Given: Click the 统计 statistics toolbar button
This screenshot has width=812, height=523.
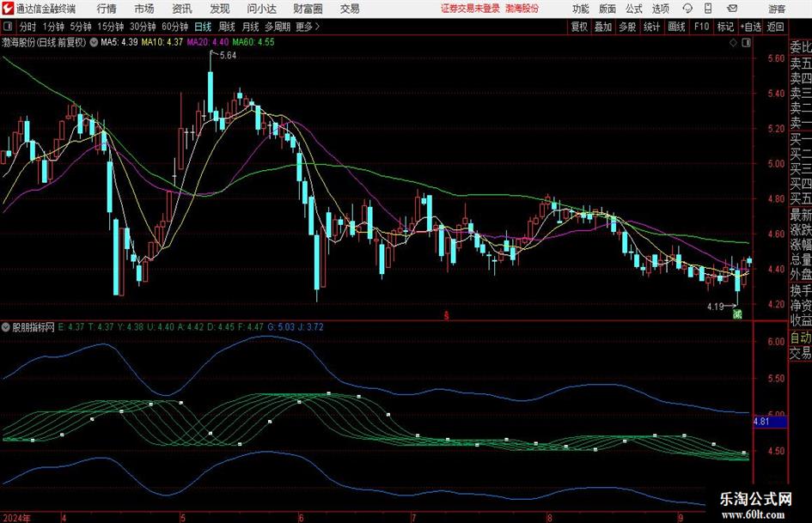Looking at the screenshot, I should tap(651, 27).
